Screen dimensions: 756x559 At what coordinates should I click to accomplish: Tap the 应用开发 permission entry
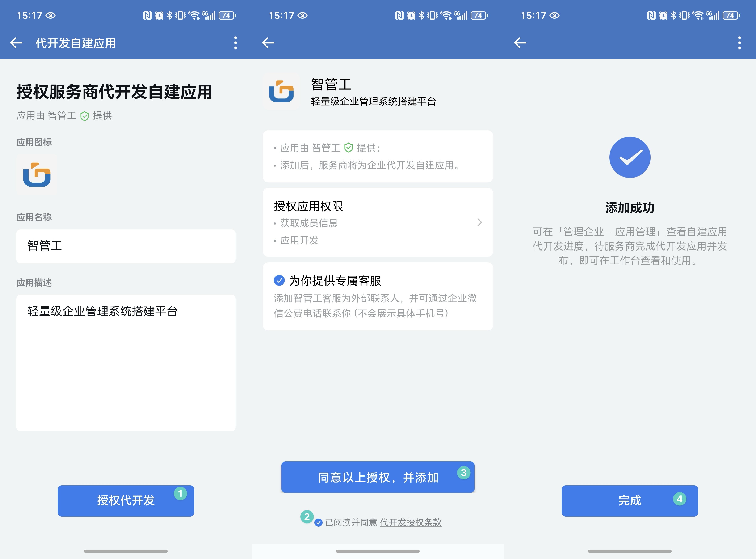point(299,240)
